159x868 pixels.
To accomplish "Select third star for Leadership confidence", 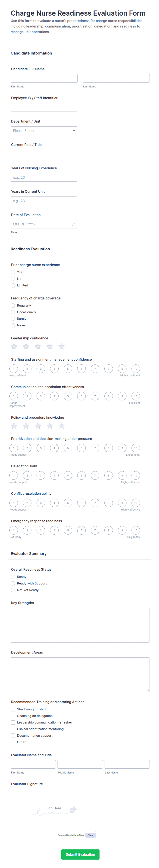I will pos(38,346).
